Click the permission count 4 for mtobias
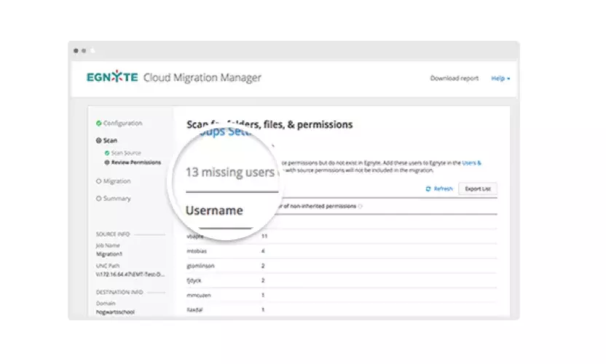606x364 pixels. 263,250
